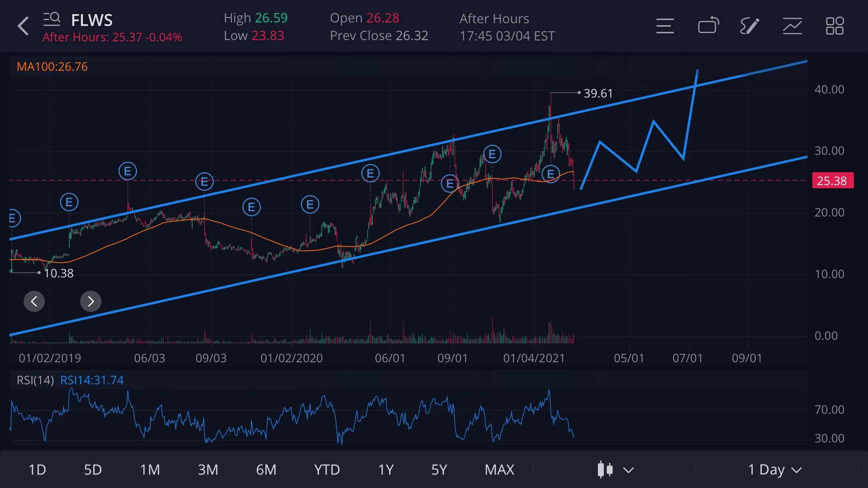Switch to the 3M range
Screen dimensions: 868x488
[x=208, y=470]
